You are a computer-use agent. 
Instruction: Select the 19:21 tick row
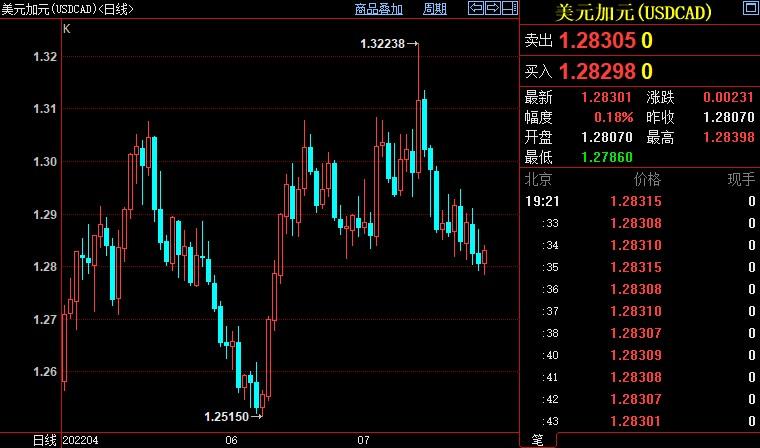point(640,201)
